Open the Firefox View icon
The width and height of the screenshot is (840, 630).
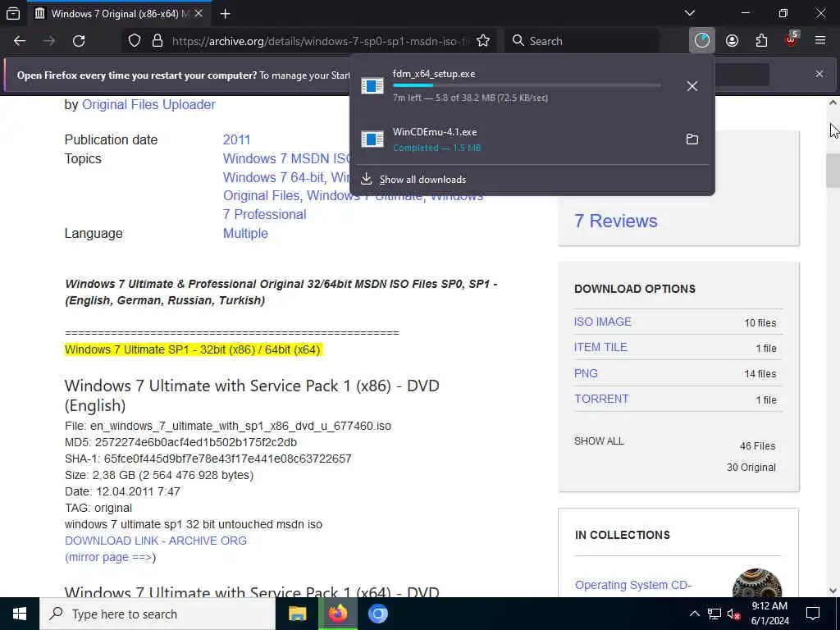pos(13,13)
